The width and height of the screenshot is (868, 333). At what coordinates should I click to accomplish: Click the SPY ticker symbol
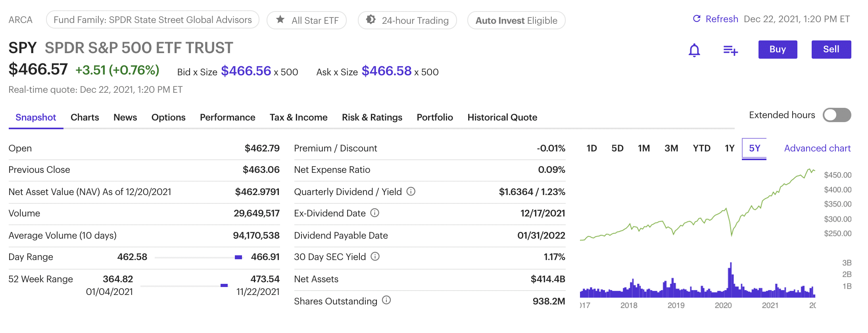click(23, 48)
